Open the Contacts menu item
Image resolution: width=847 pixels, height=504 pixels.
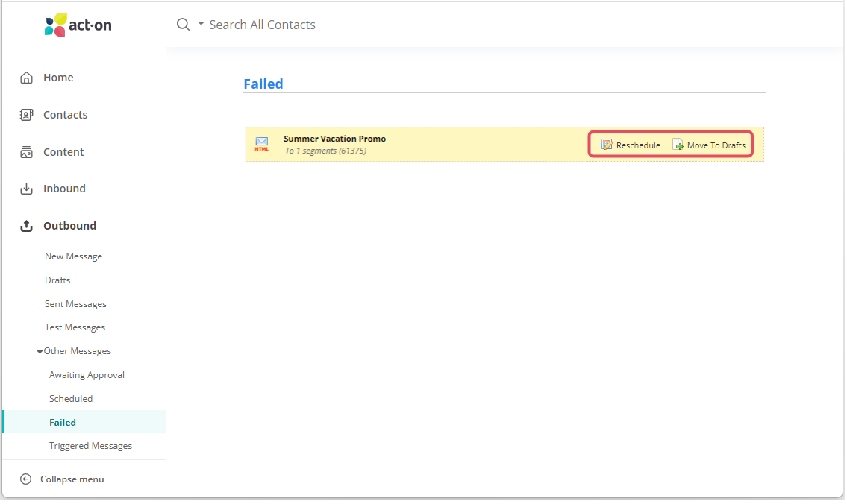tap(66, 115)
